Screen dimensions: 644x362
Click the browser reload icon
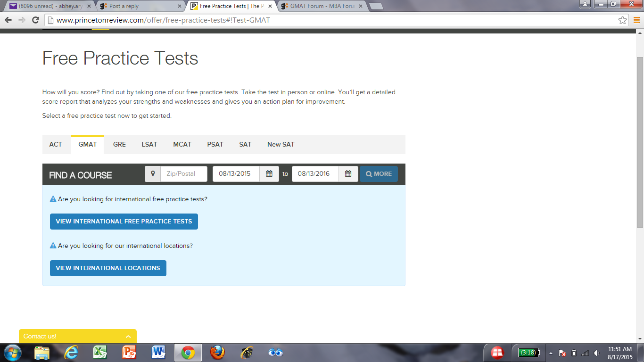[x=35, y=20]
